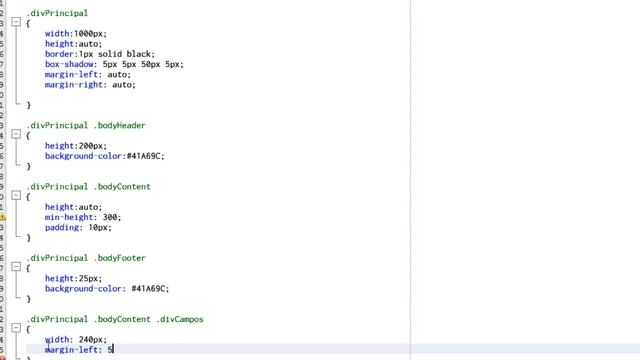Click the 'min-height: 300;' declaration

pyautogui.click(x=83, y=217)
